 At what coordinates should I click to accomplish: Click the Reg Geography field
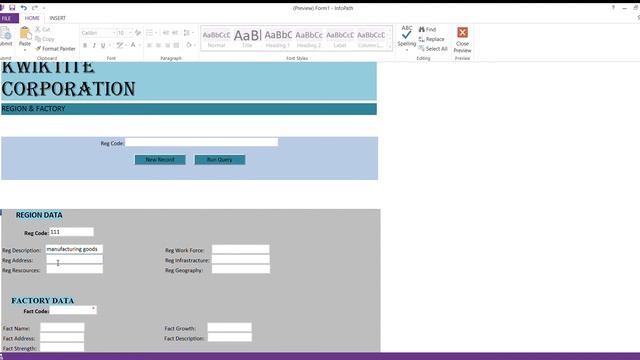tap(240, 269)
